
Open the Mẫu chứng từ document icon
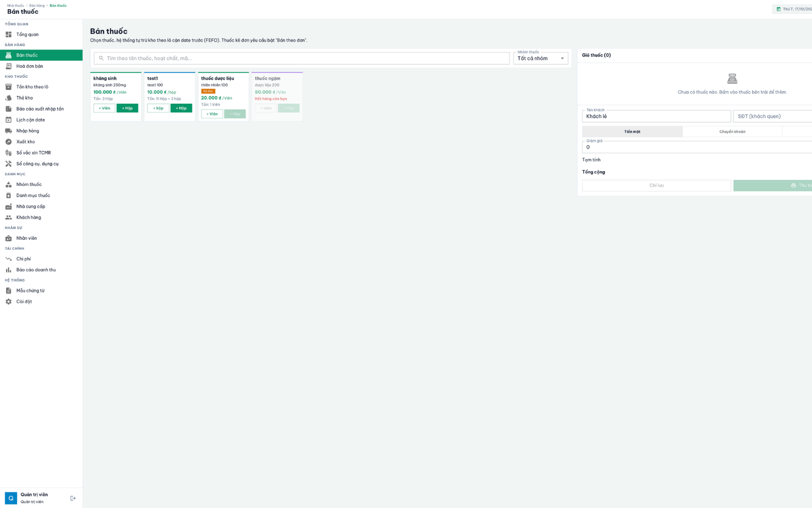(9, 291)
